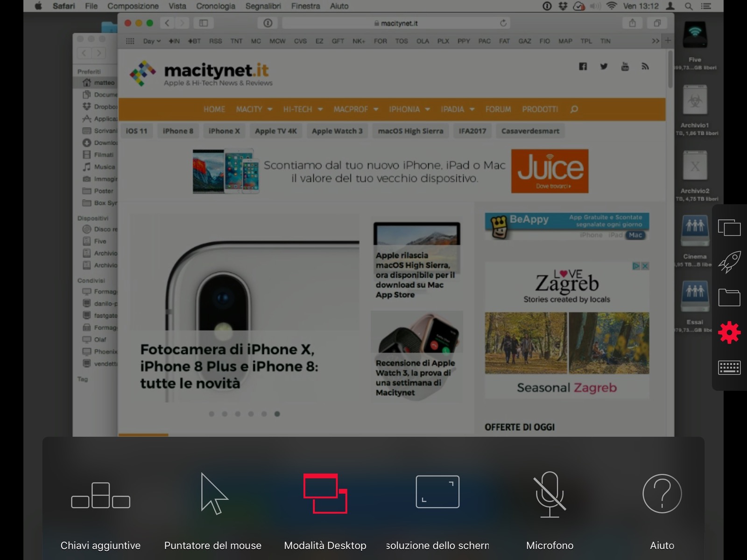The image size is (747, 560).
Task: Click the Safari back arrow button
Action: (x=167, y=23)
